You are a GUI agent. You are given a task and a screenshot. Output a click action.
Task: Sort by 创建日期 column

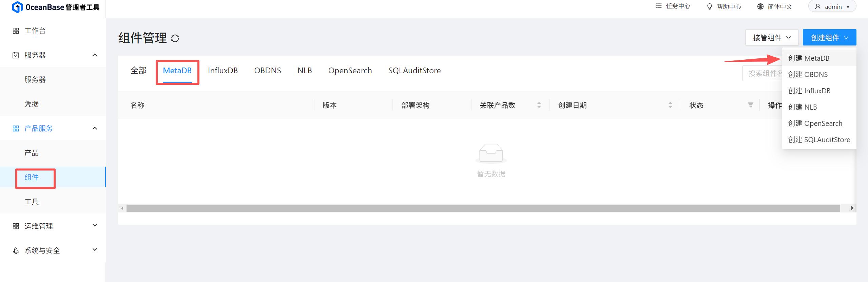click(670, 105)
